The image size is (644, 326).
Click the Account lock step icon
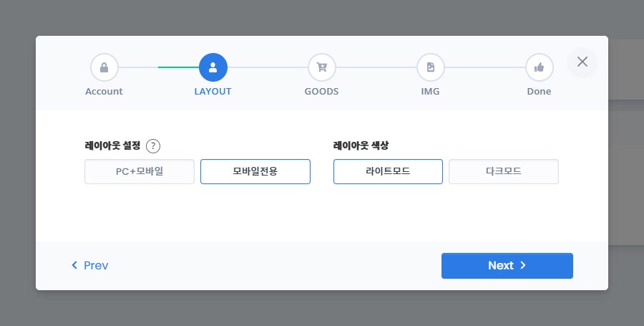(x=104, y=68)
